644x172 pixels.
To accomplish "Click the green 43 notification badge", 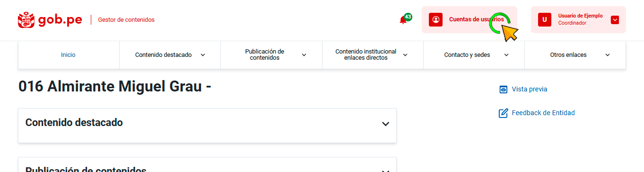I will [x=408, y=17].
